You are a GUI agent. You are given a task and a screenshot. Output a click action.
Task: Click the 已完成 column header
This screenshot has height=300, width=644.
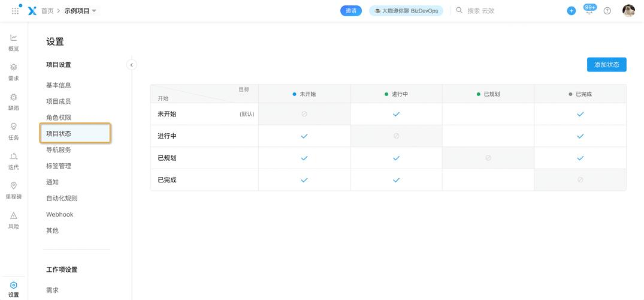pos(580,94)
